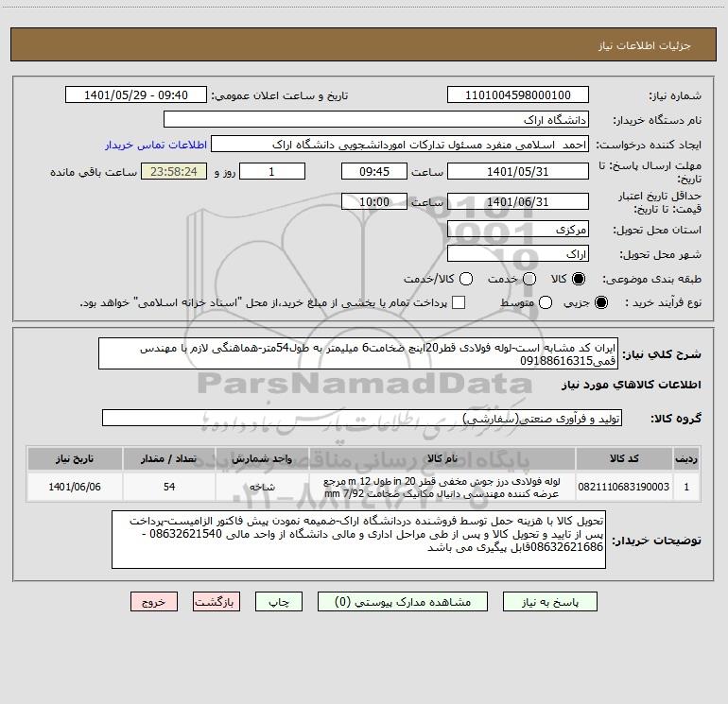Click the گروه کالا label
728x704 pixels.
coord(676,419)
